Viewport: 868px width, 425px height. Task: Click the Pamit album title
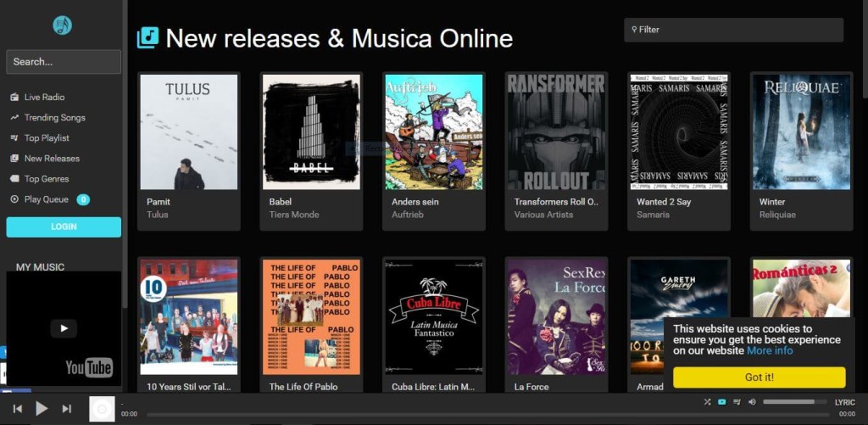[159, 202]
